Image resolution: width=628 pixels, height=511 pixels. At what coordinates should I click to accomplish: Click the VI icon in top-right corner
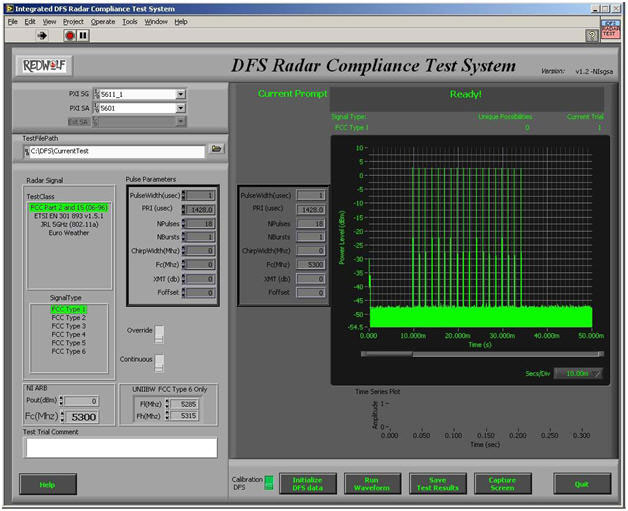609,28
